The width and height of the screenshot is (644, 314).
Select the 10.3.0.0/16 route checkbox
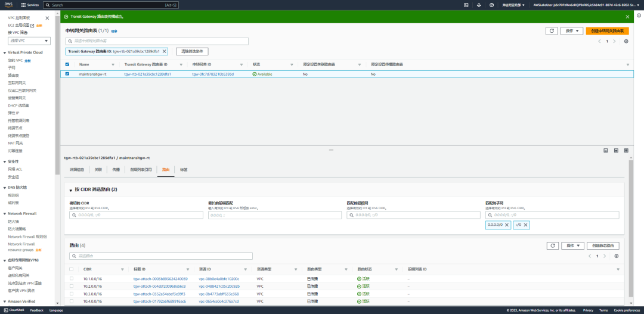72,294
